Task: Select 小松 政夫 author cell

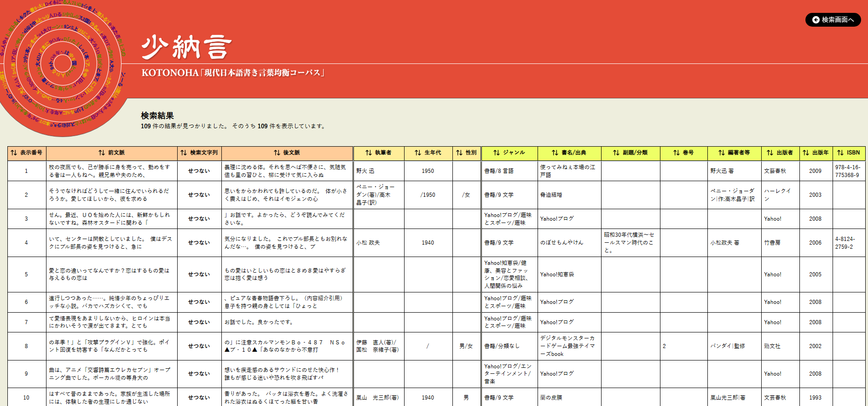Action: tap(379, 243)
